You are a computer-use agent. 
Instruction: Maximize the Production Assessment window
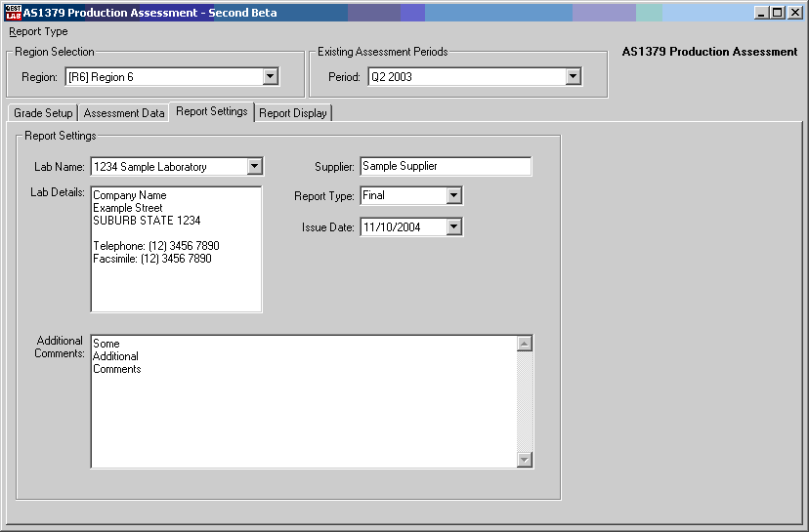pyautogui.click(x=778, y=13)
